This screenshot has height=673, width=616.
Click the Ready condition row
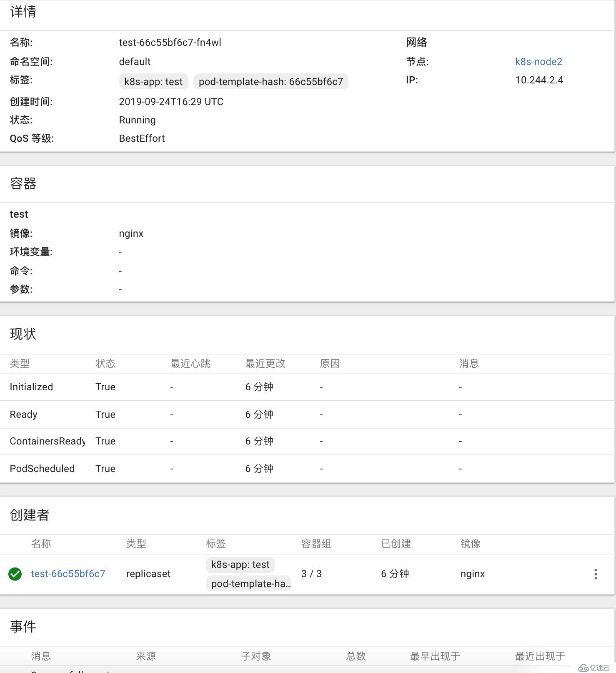click(308, 414)
